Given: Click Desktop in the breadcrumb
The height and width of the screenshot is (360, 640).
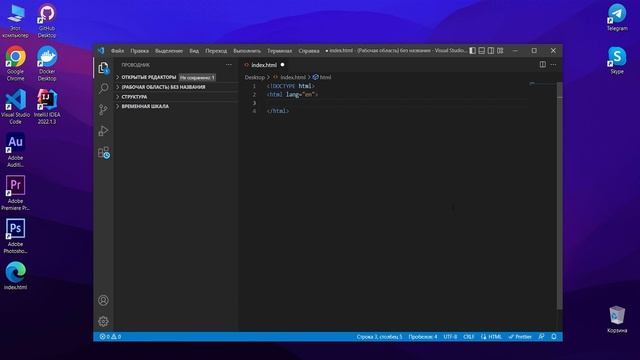Looking at the screenshot, I should 255,77.
